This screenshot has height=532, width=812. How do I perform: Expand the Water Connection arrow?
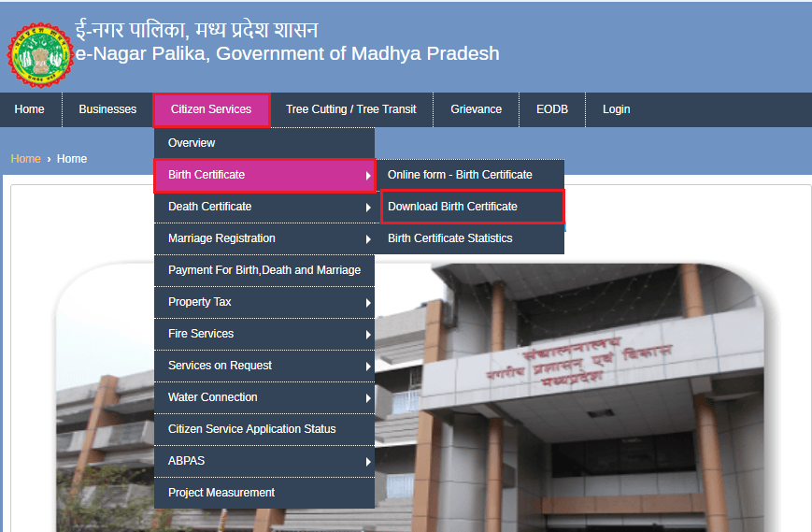click(x=368, y=398)
